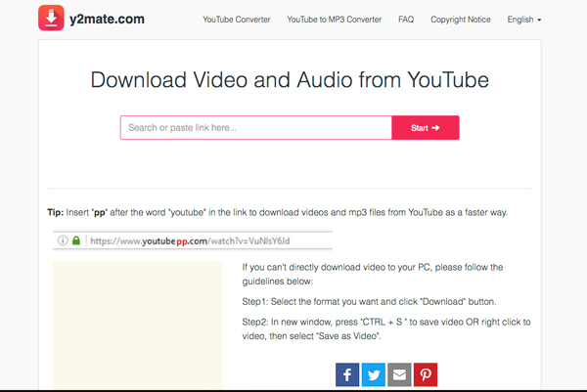Open the Copyright Notice page

(461, 20)
